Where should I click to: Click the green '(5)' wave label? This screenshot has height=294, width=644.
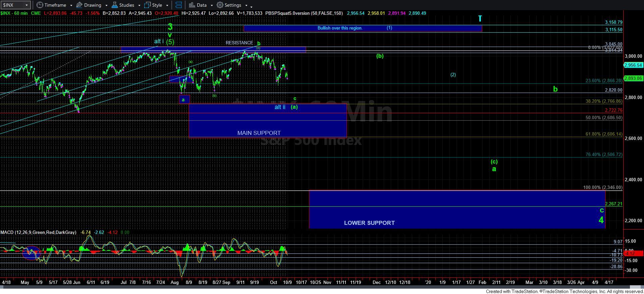point(170,42)
